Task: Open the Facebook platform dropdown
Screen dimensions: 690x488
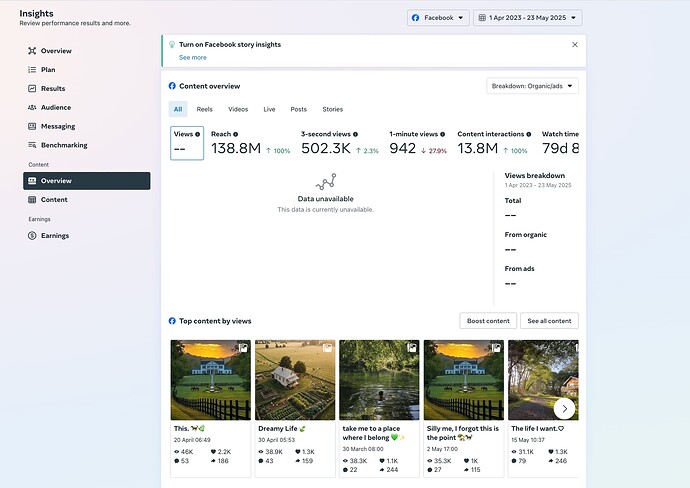Action: pos(438,18)
